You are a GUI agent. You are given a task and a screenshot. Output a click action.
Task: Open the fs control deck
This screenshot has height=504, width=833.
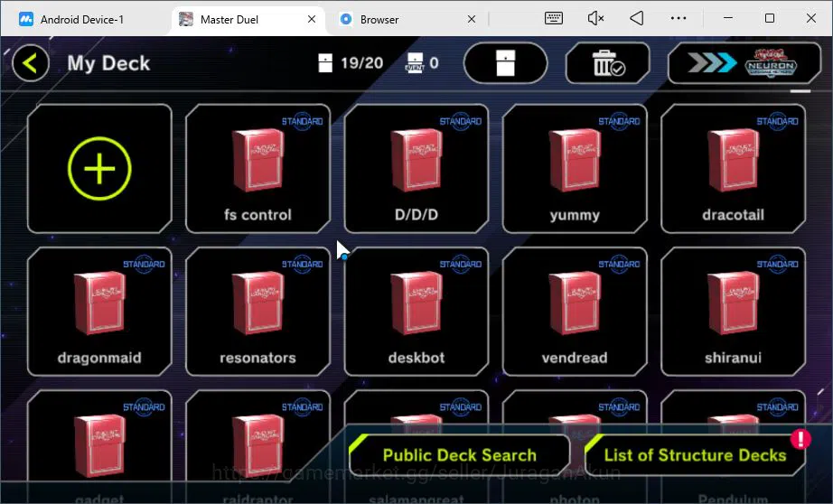(257, 168)
